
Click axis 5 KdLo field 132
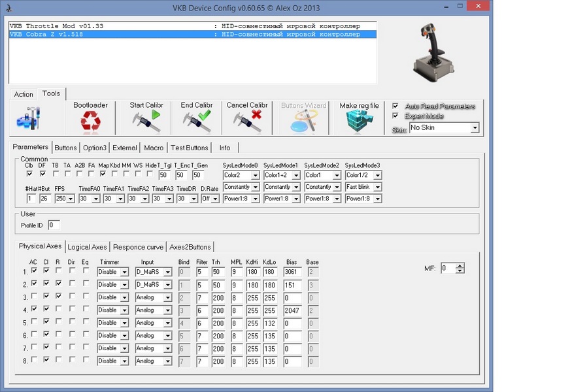pos(270,323)
